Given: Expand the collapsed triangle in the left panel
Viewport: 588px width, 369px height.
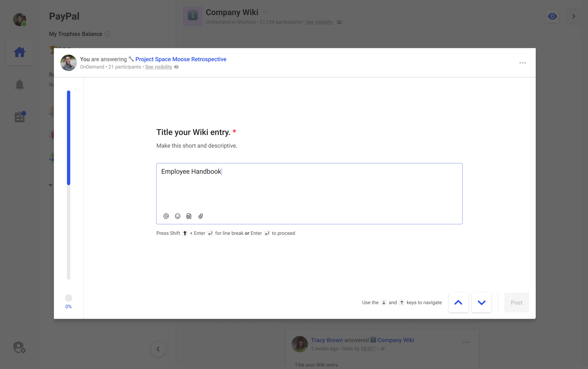Looking at the screenshot, I should (x=50, y=185).
